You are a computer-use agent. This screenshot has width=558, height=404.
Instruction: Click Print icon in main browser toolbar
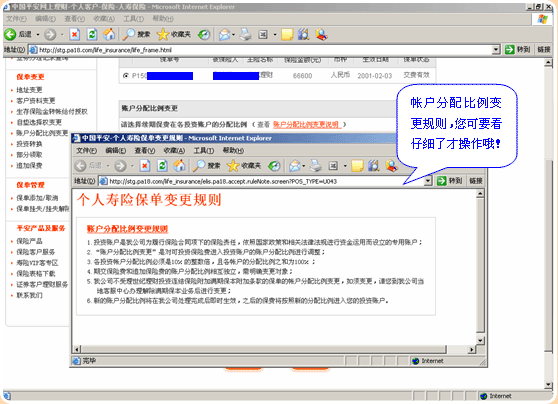pyautogui.click(x=246, y=35)
